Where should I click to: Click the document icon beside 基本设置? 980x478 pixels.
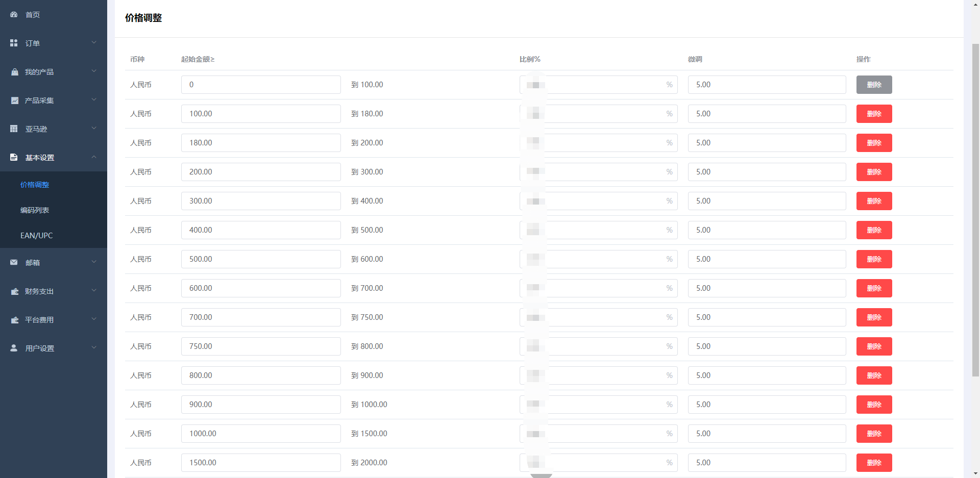14,158
